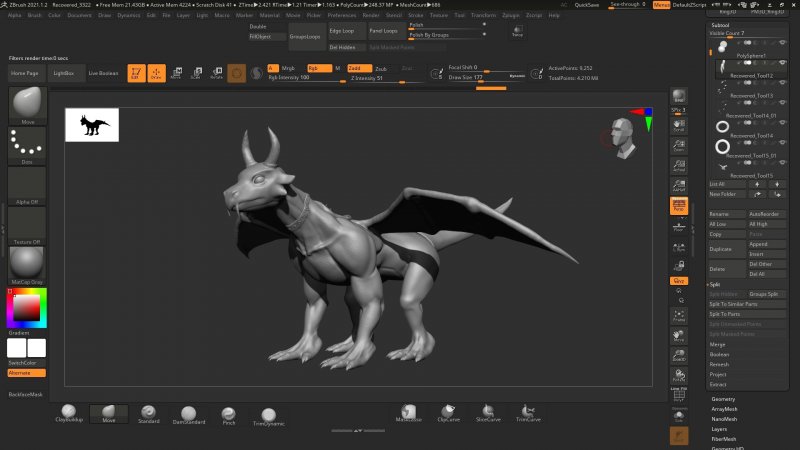Expand the Merge section
This screenshot has height=450, width=800.
click(717, 344)
